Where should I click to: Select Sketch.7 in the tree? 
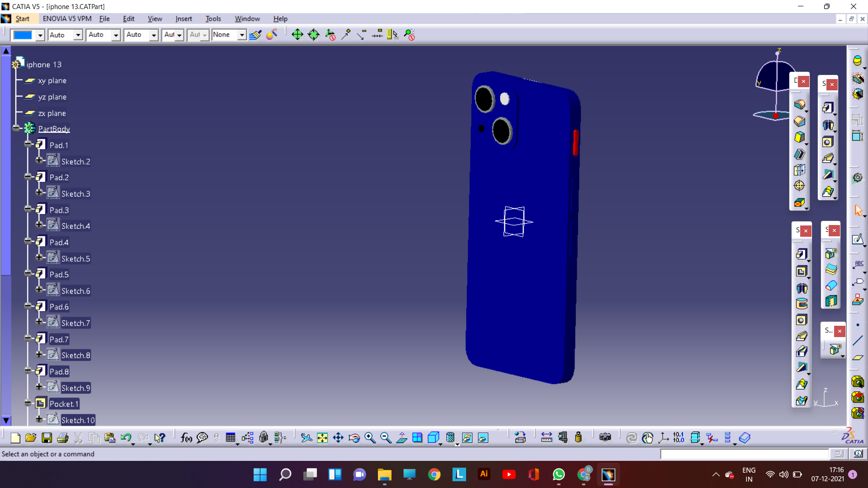click(75, 323)
